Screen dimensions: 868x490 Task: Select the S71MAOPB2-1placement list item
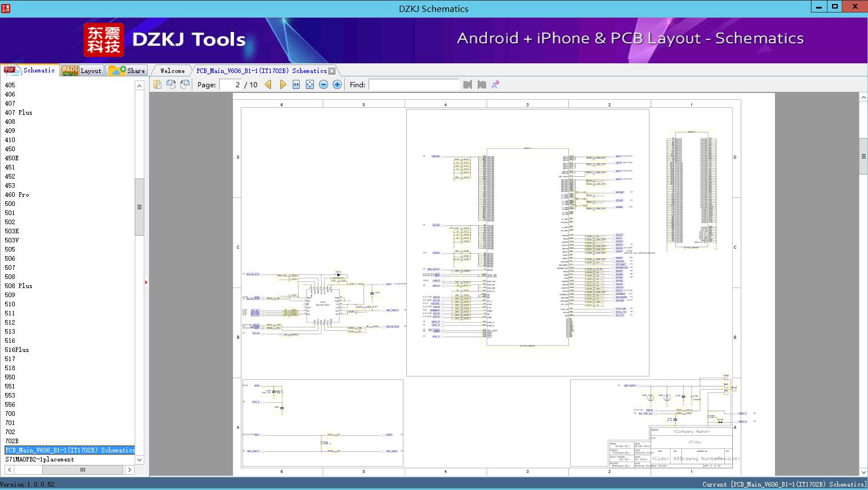(x=40, y=459)
